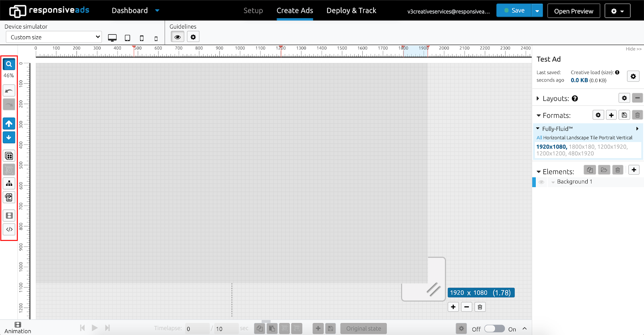Click Open Preview button
The height and width of the screenshot is (335, 644).
[x=574, y=11]
